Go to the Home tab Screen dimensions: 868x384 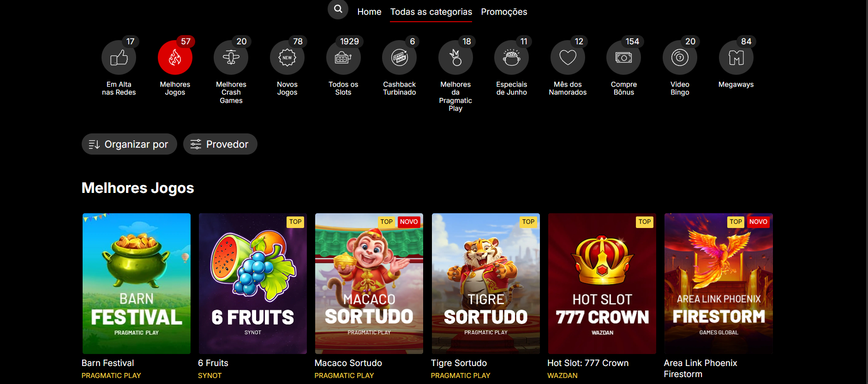point(369,12)
